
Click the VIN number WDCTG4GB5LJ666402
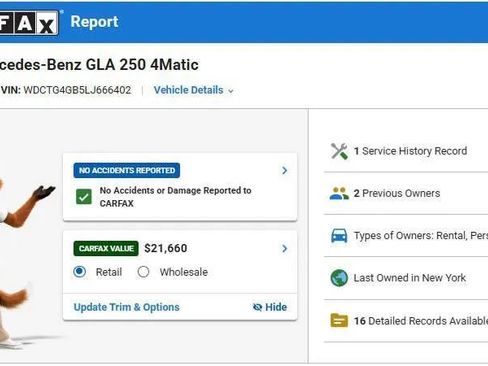77,90
